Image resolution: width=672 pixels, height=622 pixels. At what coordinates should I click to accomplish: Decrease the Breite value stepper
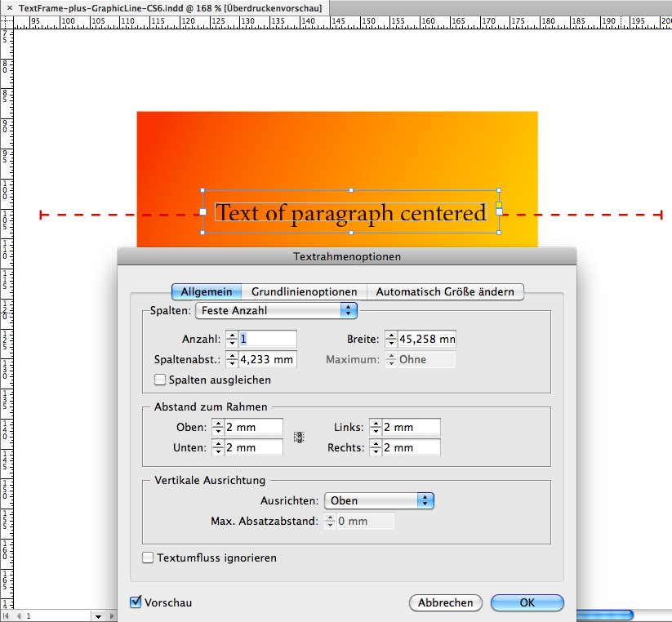(392, 342)
